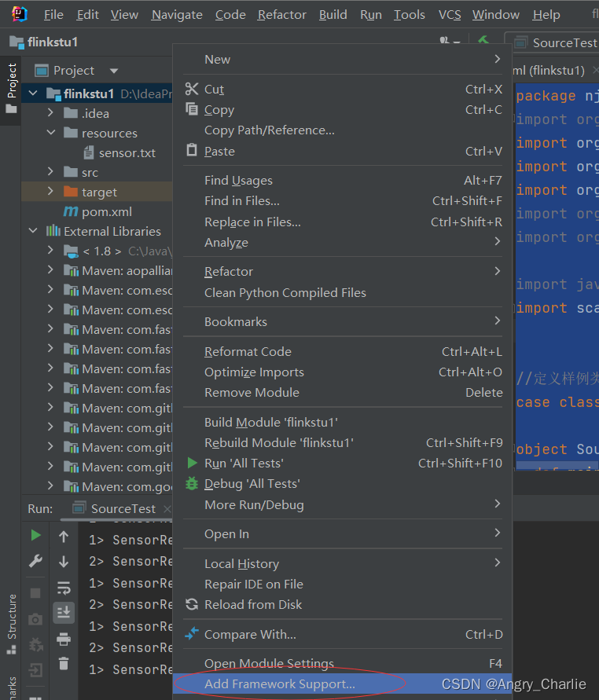Image resolution: width=599 pixels, height=700 pixels.
Task: Click the Compare With arrows icon
Action: [x=192, y=633]
